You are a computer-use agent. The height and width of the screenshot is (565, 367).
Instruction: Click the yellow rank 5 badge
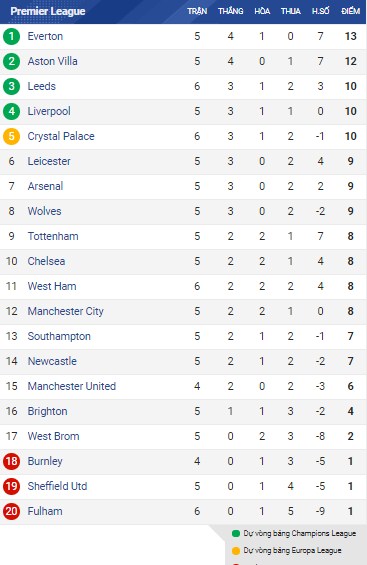(x=12, y=136)
